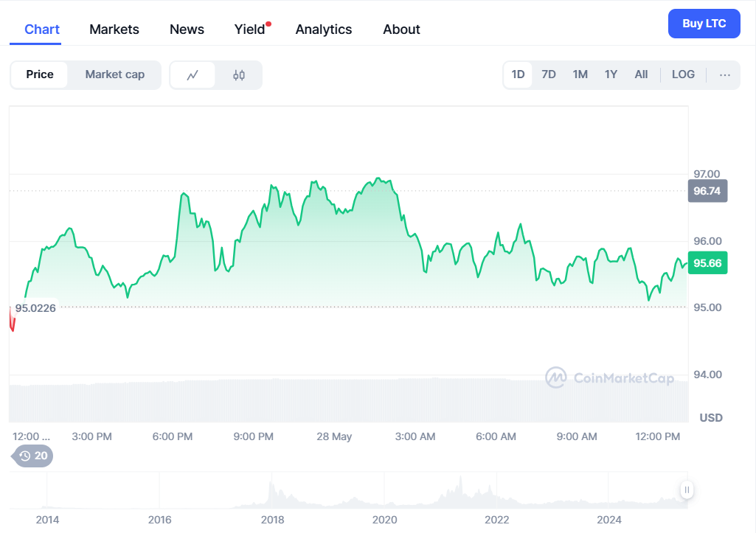Click 2020 on the history timeline
The height and width of the screenshot is (533, 756).
click(385, 520)
